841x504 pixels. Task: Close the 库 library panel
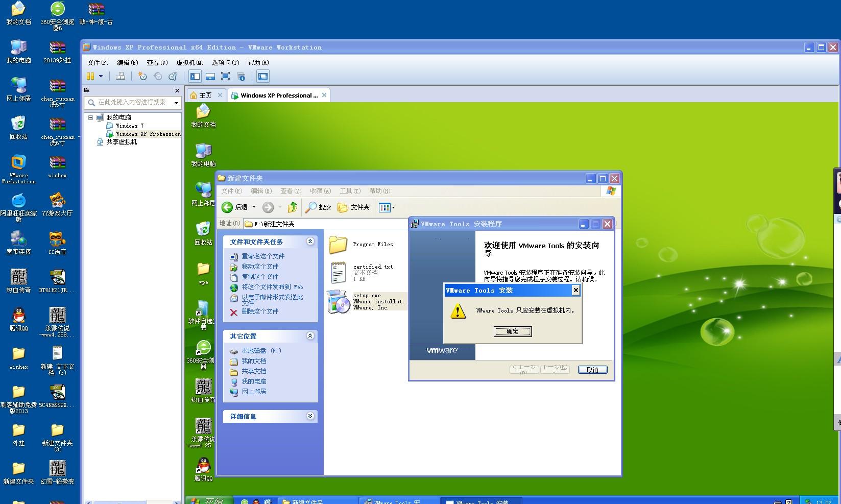click(177, 90)
